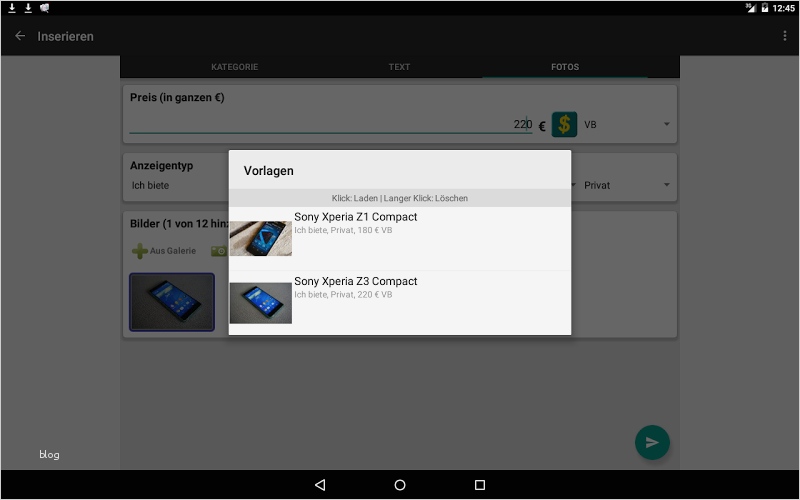Open the VB price type dropdown
This screenshot has height=500, width=800.
click(x=627, y=124)
